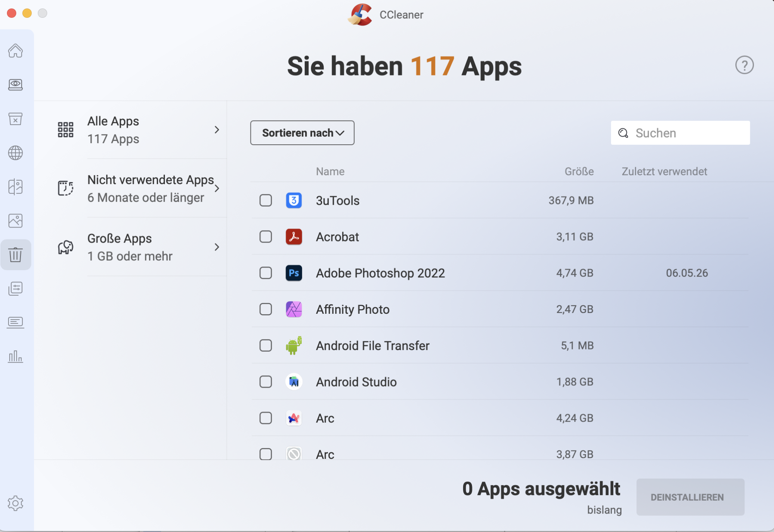Viewport: 774px width, 532px height.
Task: Click the 1,88 GB size value
Action: click(x=575, y=382)
